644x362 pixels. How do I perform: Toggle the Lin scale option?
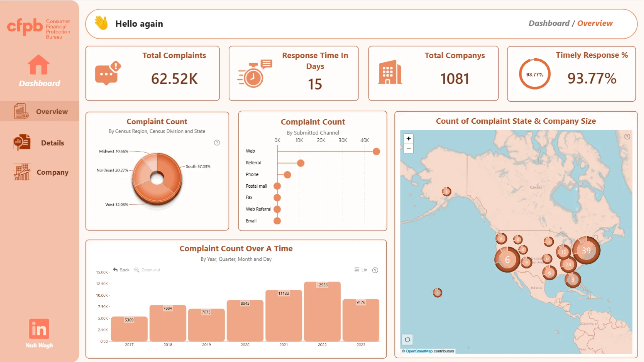point(361,270)
